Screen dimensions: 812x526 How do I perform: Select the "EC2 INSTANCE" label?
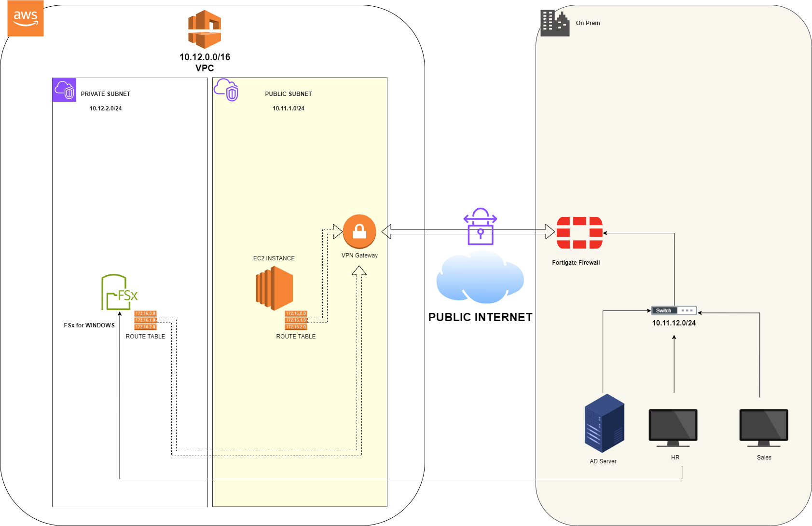[x=274, y=258]
